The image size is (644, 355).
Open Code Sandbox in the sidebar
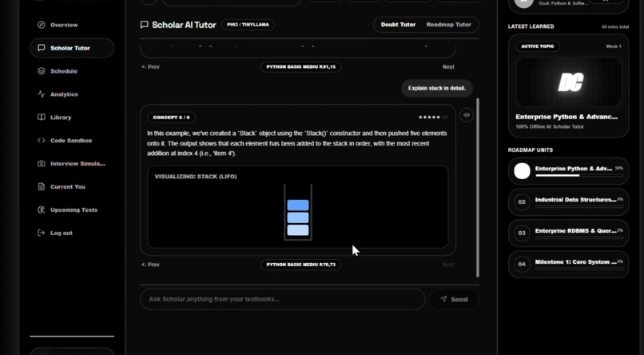[72, 140]
